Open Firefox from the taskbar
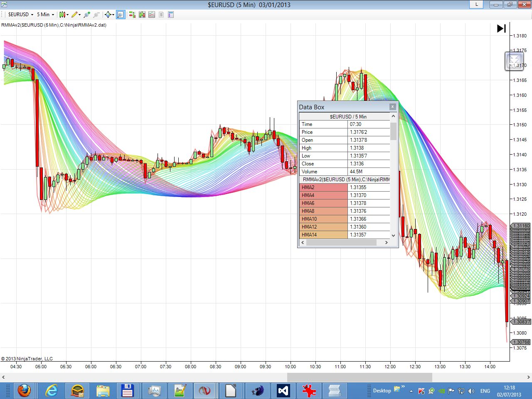 24,391
